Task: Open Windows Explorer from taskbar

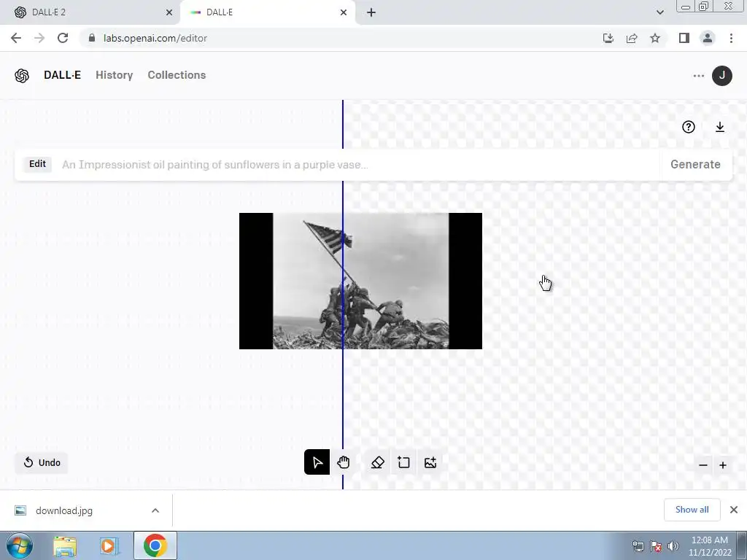Action: (65, 546)
